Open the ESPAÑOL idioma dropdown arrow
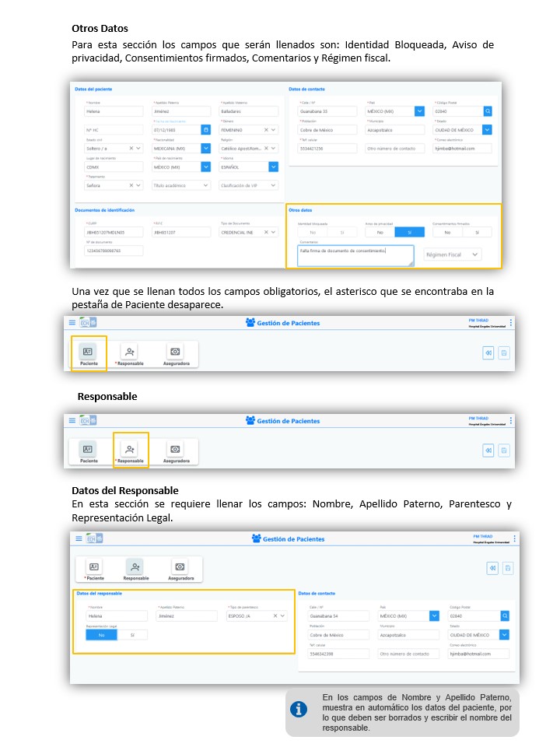Screen dimensions: 560x747 (273, 167)
